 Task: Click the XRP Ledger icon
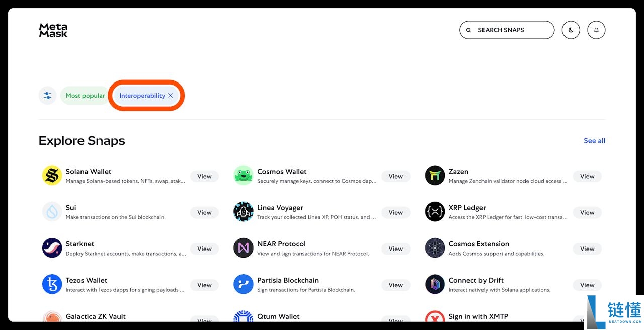435,212
